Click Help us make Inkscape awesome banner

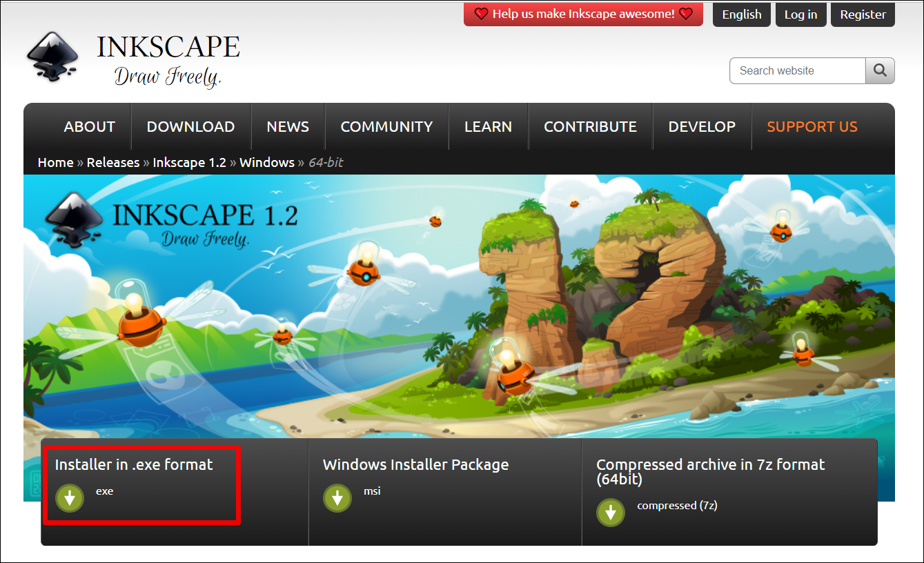click(x=583, y=14)
